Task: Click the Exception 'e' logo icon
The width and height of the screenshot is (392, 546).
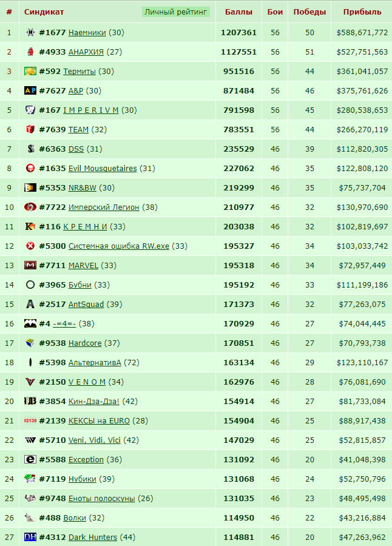Action: point(30,459)
